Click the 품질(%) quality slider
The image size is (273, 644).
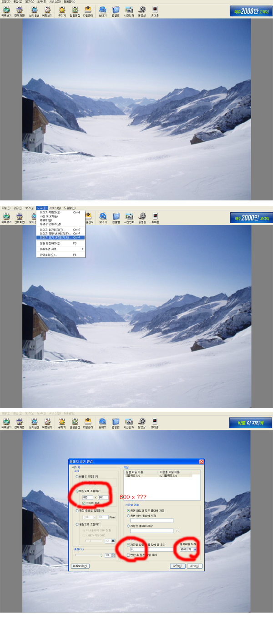[x=88, y=555]
